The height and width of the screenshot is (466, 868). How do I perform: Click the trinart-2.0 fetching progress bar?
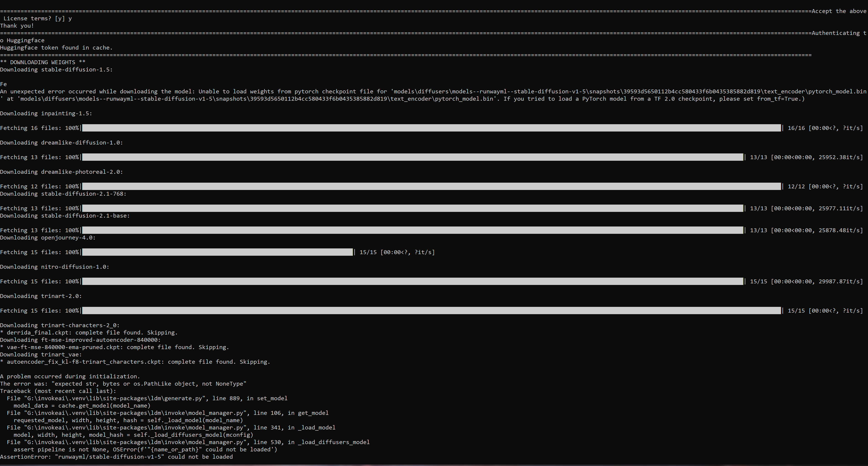(431, 311)
